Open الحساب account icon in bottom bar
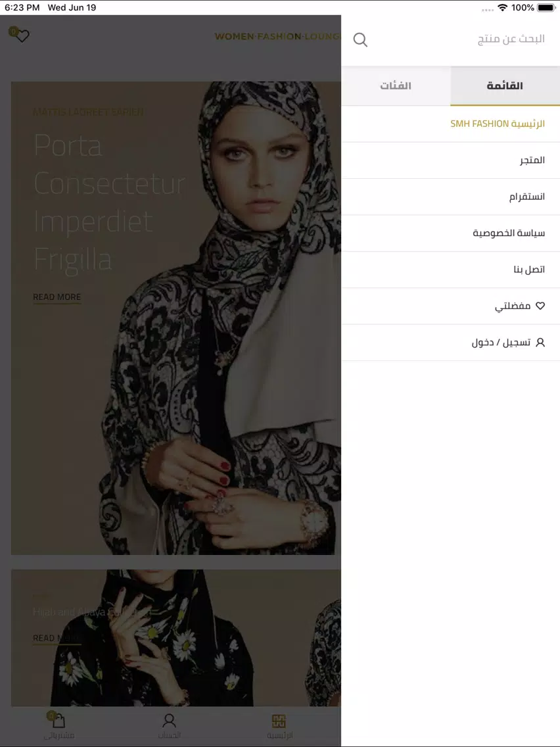 pyautogui.click(x=169, y=720)
